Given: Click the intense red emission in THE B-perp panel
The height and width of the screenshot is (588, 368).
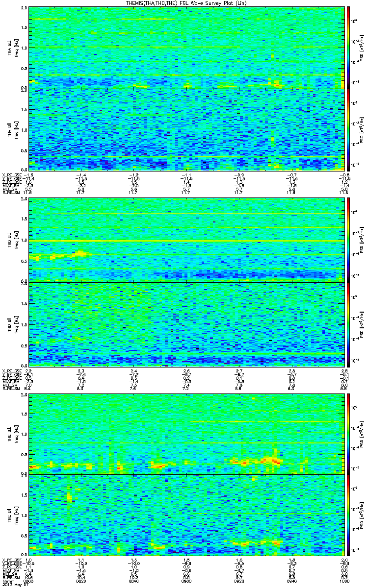Looking at the screenshot, I should click(x=274, y=461).
